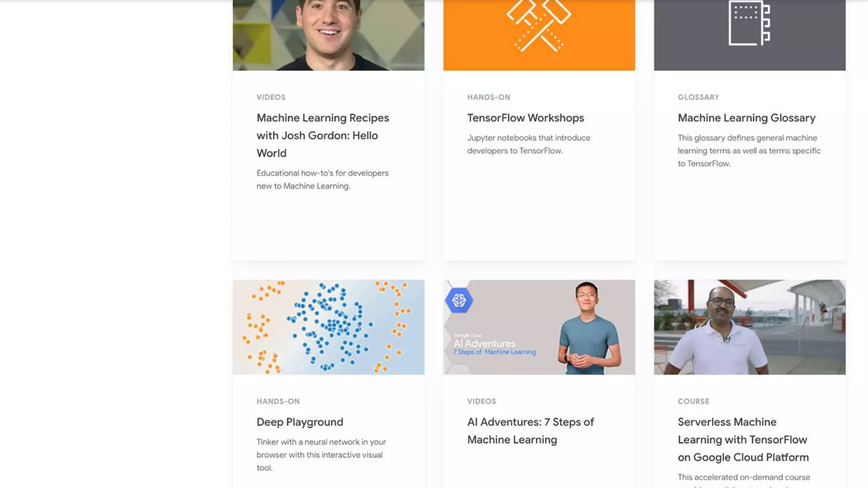Screen dimensions: 868x488
Task: Click the blue hexagon brain icon on the AI Adventures thumbnail
Action: 459,300
